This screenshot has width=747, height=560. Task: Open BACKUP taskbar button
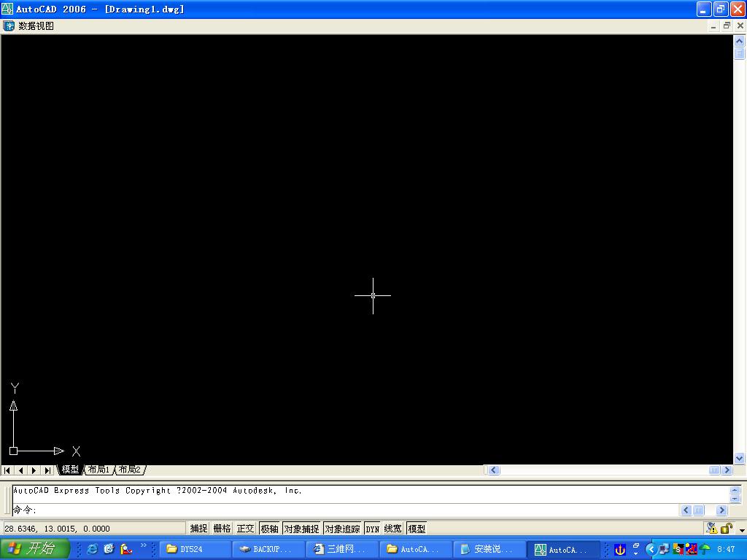[x=268, y=550]
